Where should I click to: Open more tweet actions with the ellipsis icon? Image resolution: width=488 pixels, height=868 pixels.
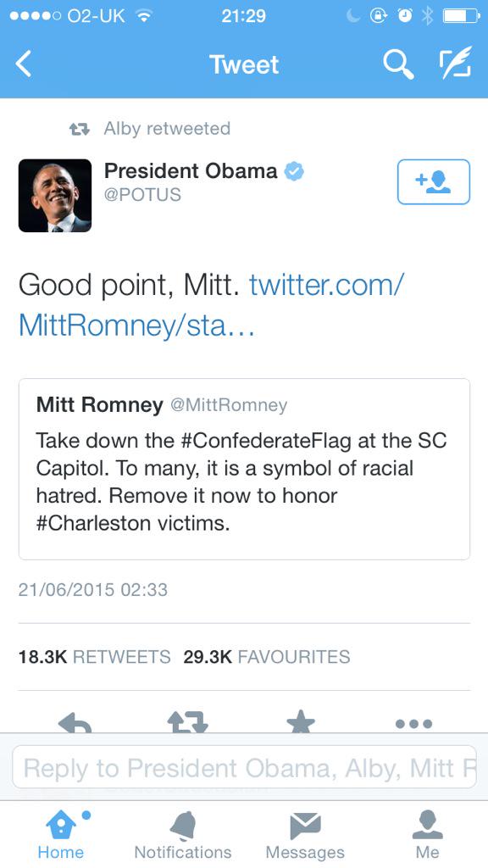[413, 724]
